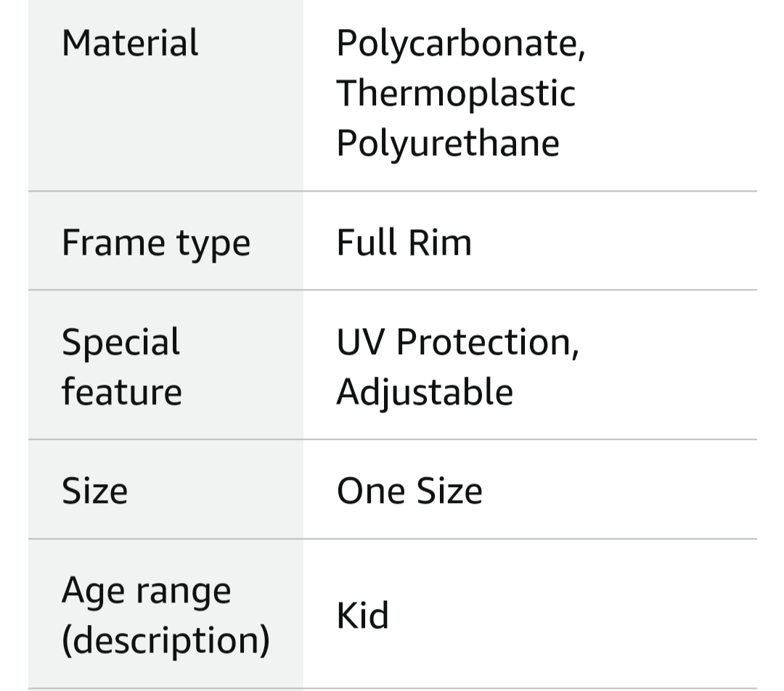Click the Thermoplastic text line
The image size is (784, 691).
pos(456,94)
